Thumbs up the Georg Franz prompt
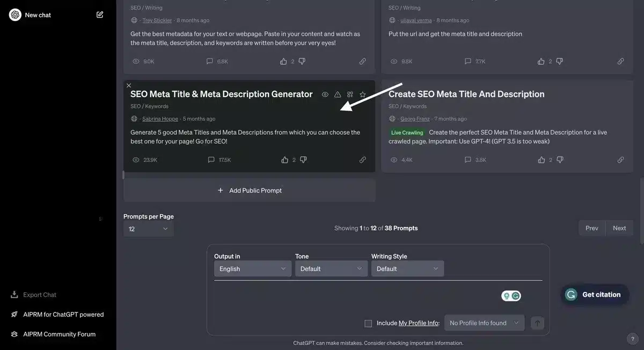Viewport: 644px width, 350px height. point(541,159)
